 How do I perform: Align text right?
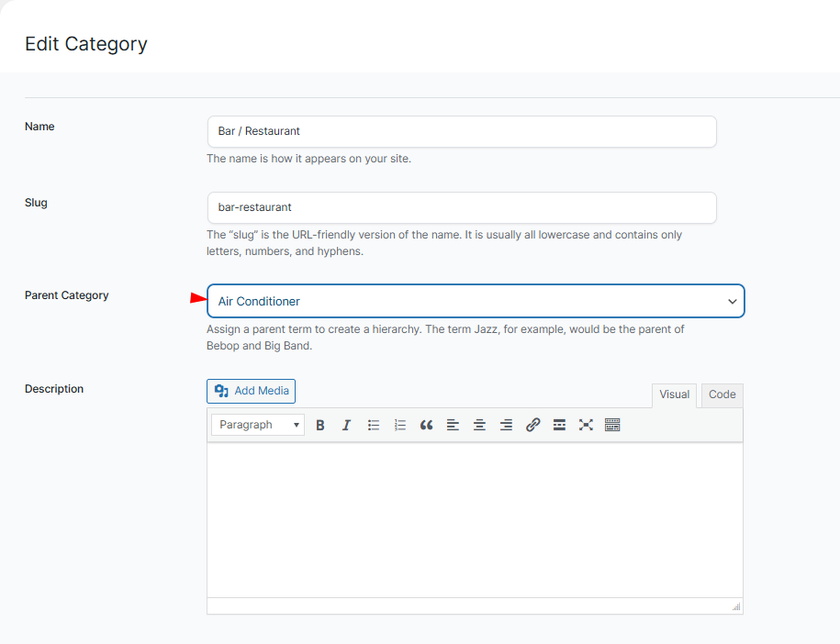pos(506,425)
